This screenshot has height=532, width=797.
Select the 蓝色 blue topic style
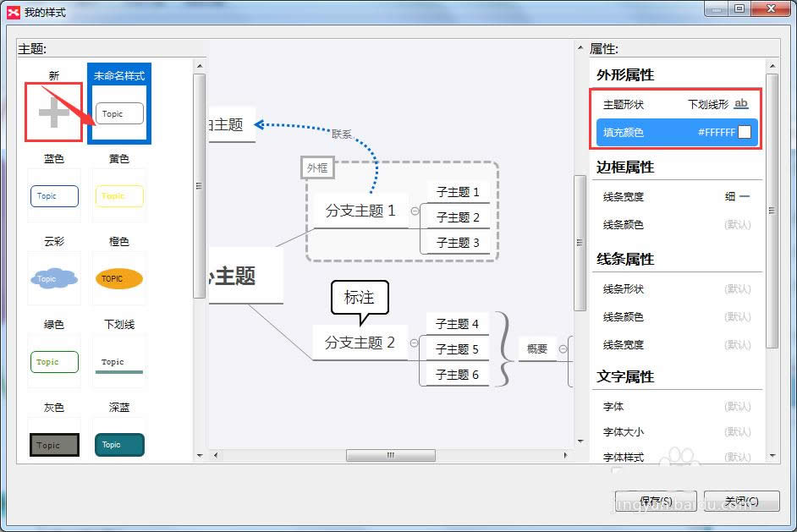[53, 195]
